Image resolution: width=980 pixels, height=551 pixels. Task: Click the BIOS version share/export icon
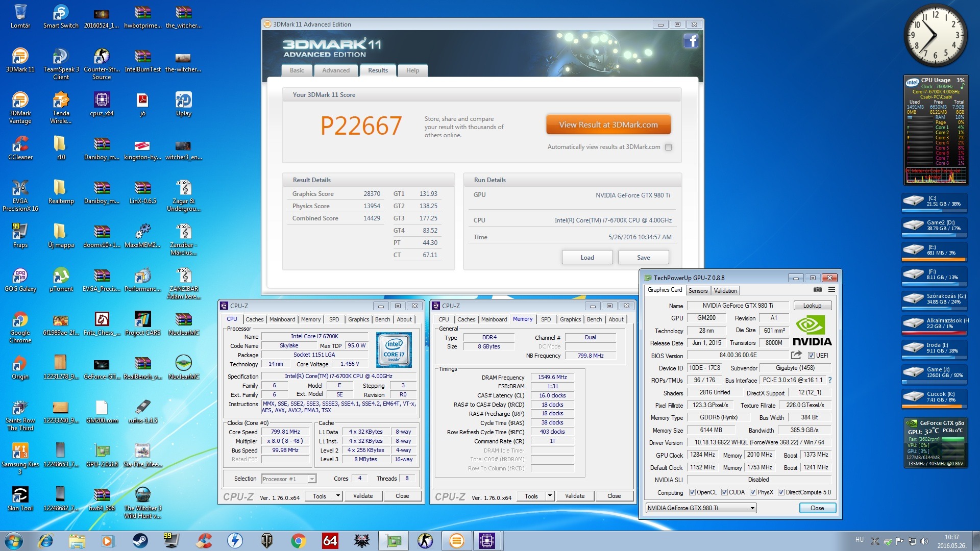(796, 355)
